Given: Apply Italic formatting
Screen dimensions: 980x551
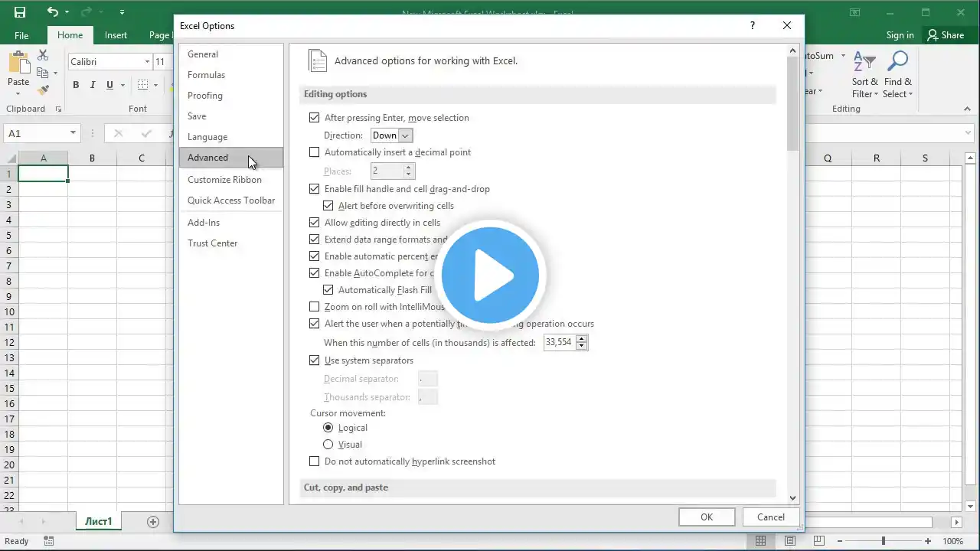Looking at the screenshot, I should 93,85.
